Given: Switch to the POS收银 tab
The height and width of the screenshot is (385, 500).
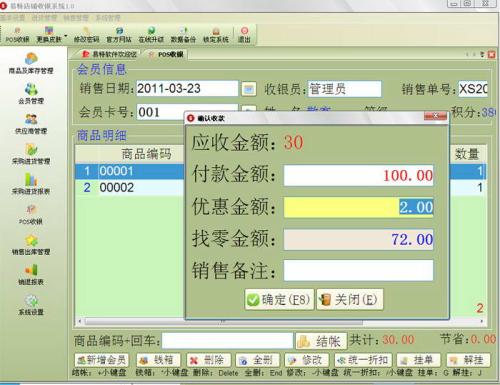Looking at the screenshot, I should click(x=166, y=54).
